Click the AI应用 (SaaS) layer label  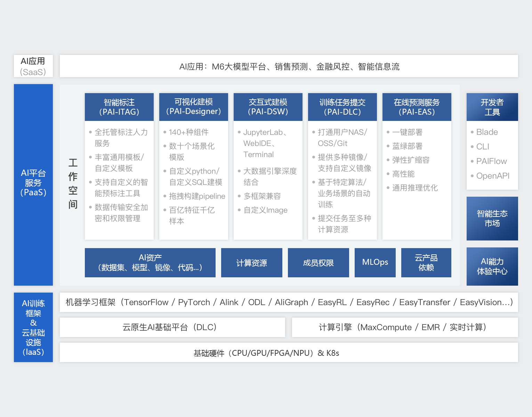[33, 66]
